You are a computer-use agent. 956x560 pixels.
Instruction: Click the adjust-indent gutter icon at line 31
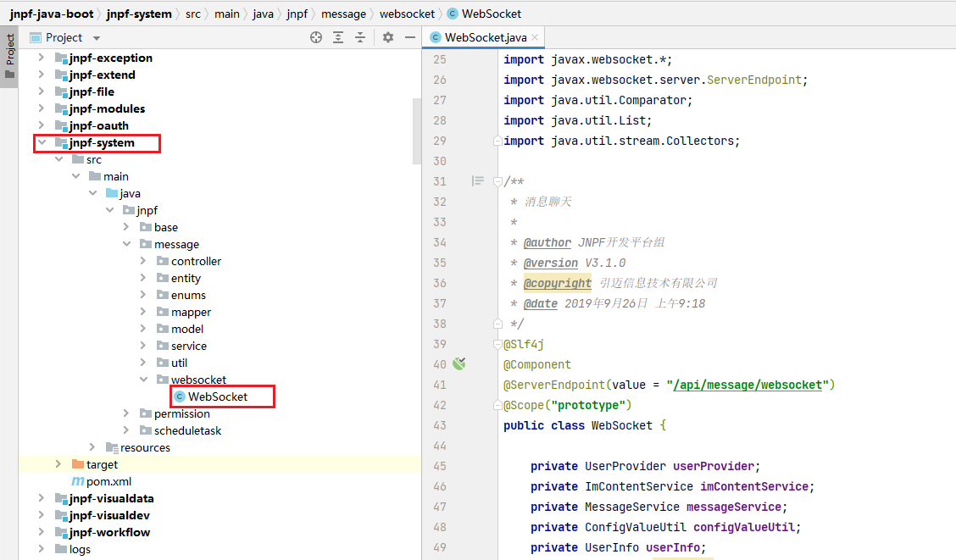477,180
